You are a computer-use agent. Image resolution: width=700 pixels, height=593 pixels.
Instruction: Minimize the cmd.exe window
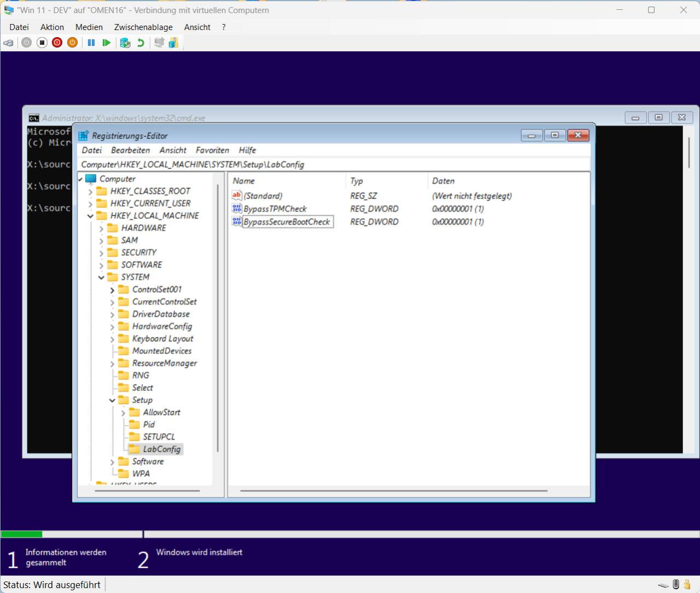[x=635, y=118]
